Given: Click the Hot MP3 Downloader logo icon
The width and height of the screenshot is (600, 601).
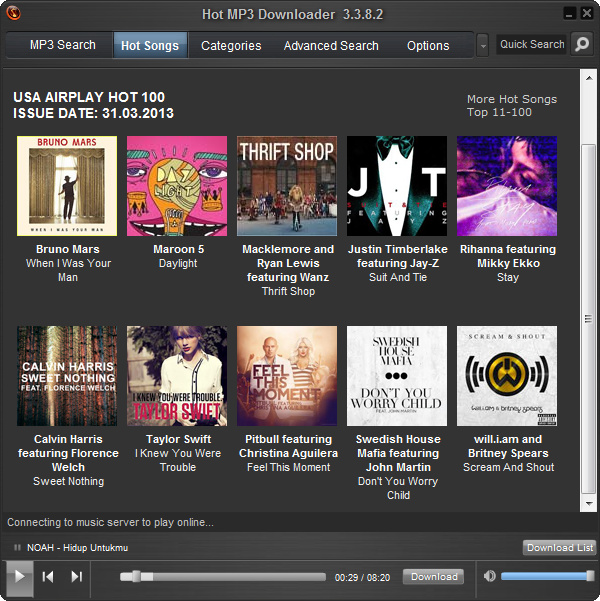Looking at the screenshot, I should point(14,13).
